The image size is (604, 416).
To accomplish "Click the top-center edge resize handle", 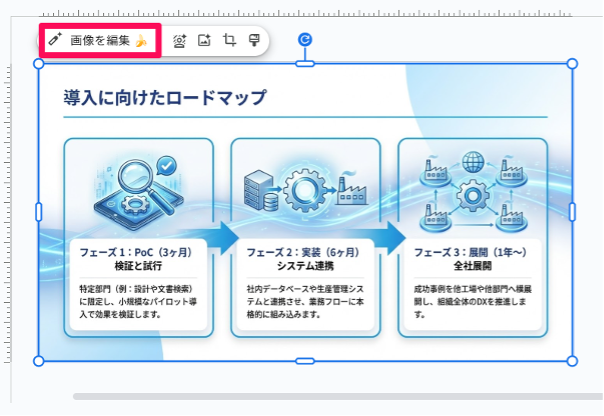I will click(x=306, y=64).
